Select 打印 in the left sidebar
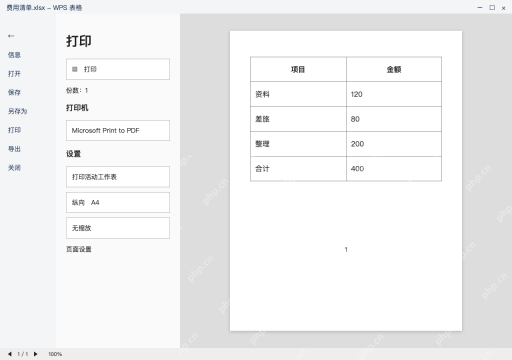The width and height of the screenshot is (512, 360). pos(14,130)
